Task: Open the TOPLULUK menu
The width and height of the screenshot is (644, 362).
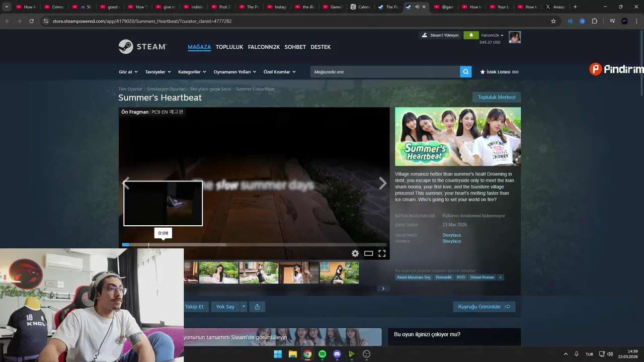Action: [229, 47]
